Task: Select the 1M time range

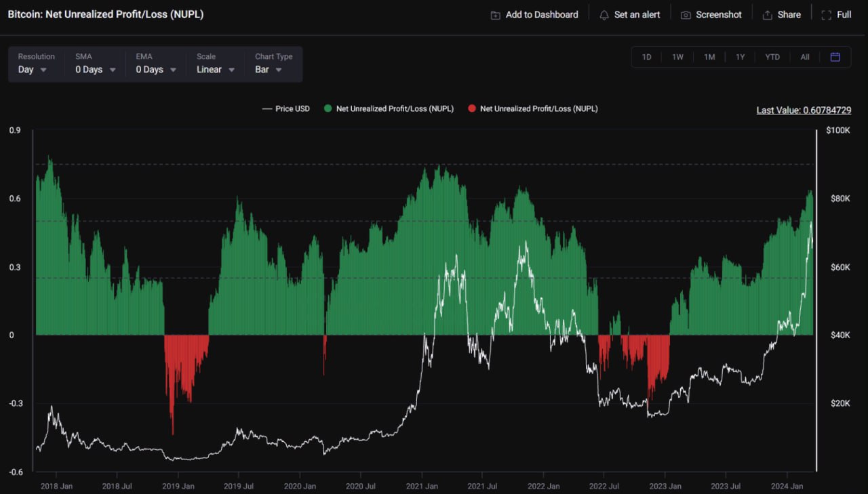Action: (x=709, y=57)
